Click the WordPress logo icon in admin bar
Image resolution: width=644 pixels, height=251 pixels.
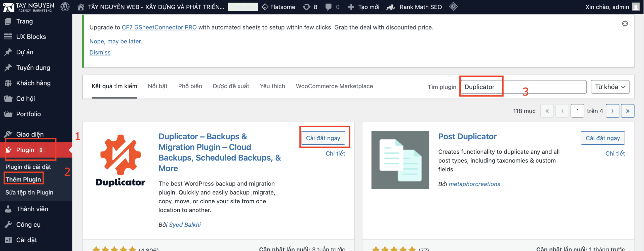click(65, 7)
